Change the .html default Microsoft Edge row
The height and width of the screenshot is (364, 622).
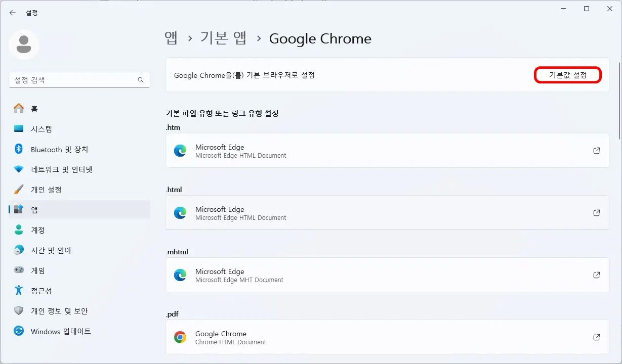point(387,213)
